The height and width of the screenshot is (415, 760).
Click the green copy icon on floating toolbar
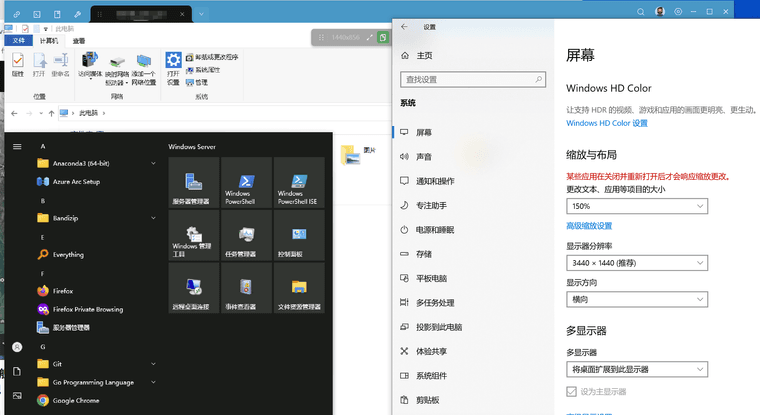[x=383, y=37]
